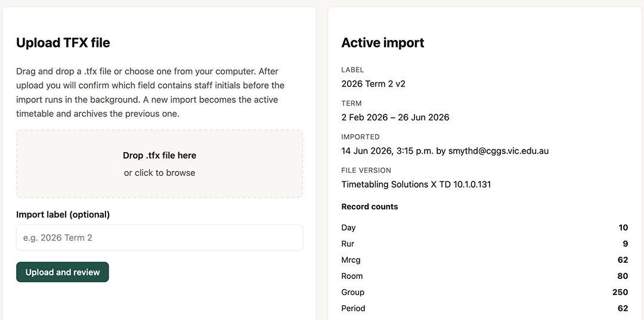Click the Active import heading
644x320 pixels.
pos(382,43)
